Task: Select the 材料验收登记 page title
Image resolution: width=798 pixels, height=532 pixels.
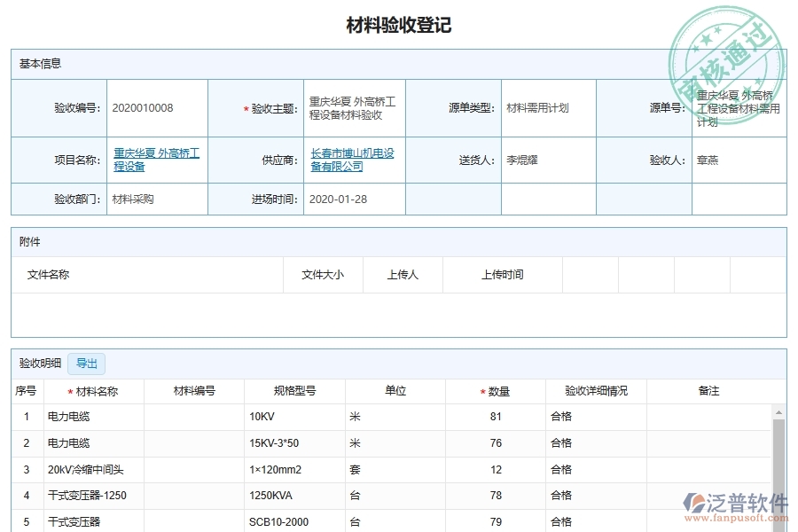Action: (397, 26)
